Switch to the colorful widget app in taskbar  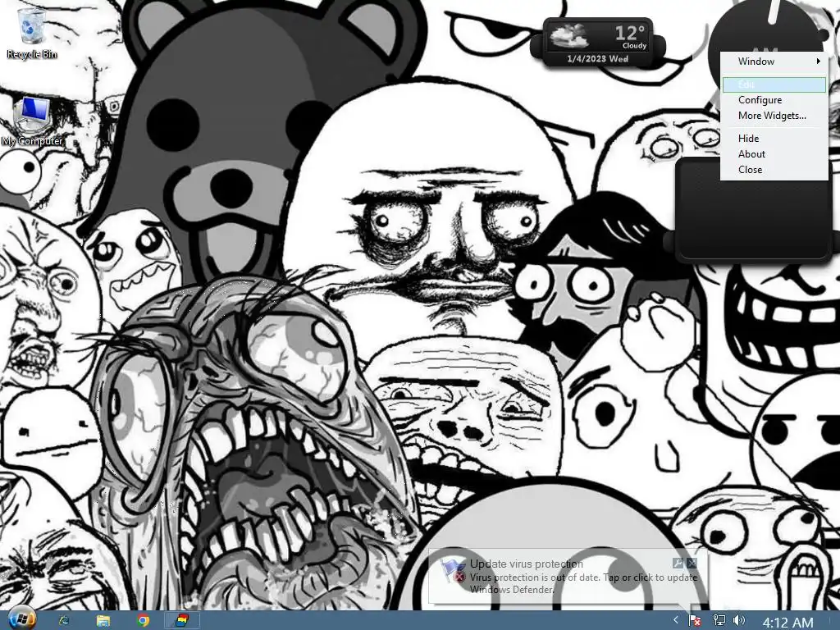[182, 620]
